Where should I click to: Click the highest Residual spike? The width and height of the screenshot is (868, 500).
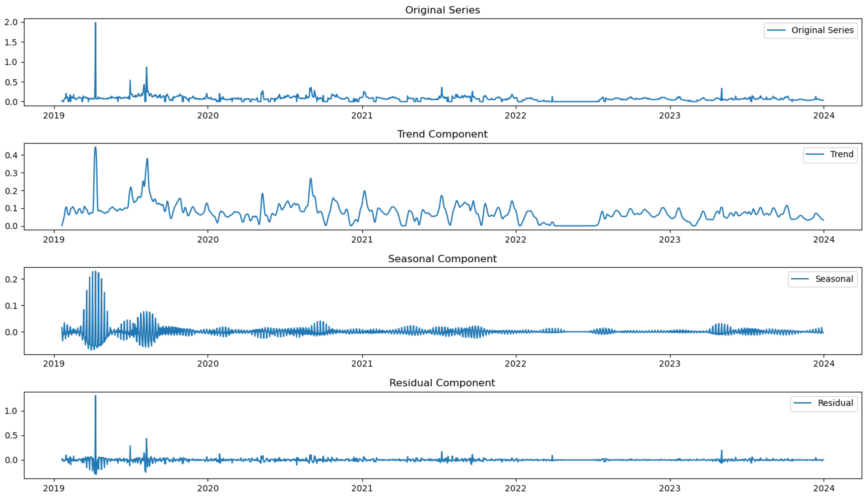pos(95,397)
